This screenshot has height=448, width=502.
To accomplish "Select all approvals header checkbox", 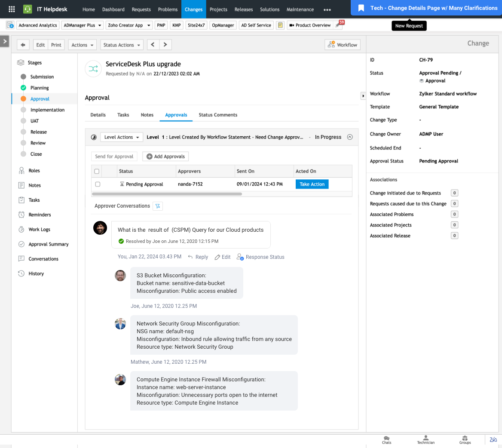I will (x=97, y=171).
